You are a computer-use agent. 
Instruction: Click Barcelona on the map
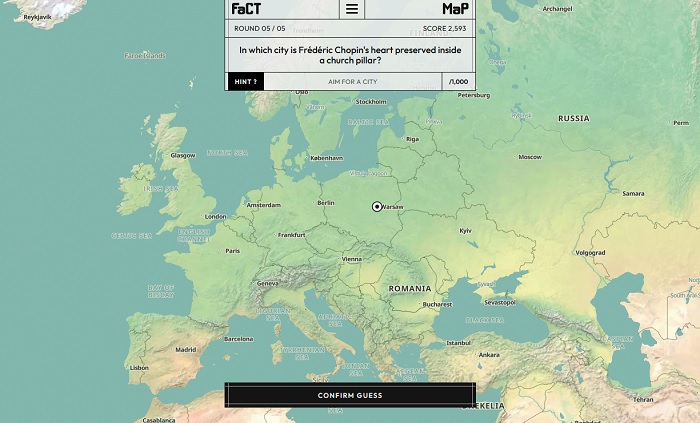[x=239, y=339]
